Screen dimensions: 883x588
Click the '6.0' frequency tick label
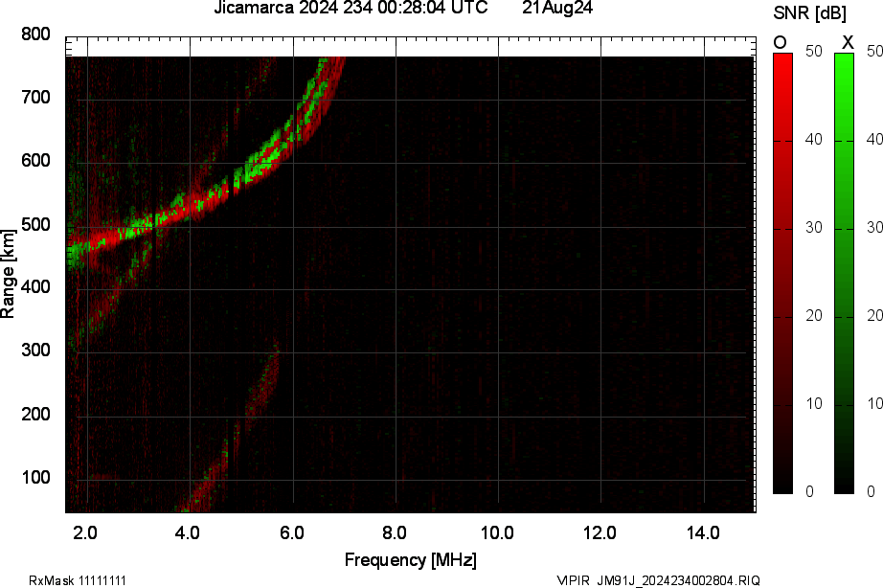pos(292,532)
